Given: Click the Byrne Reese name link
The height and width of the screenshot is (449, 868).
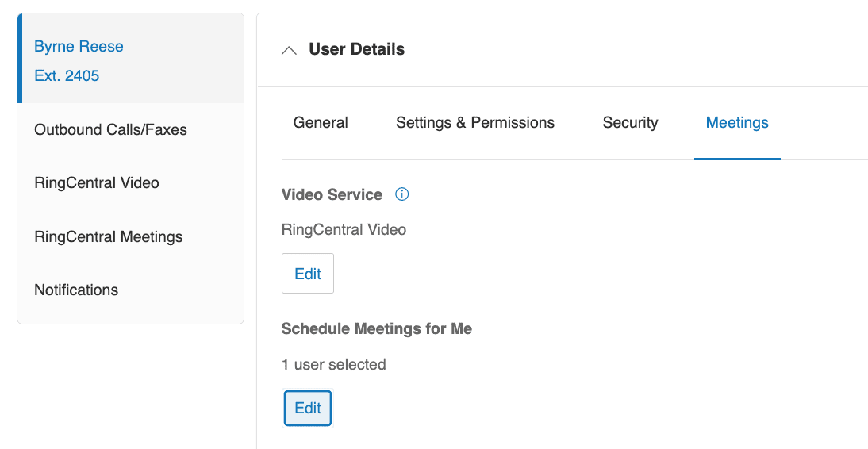Looking at the screenshot, I should click(79, 47).
